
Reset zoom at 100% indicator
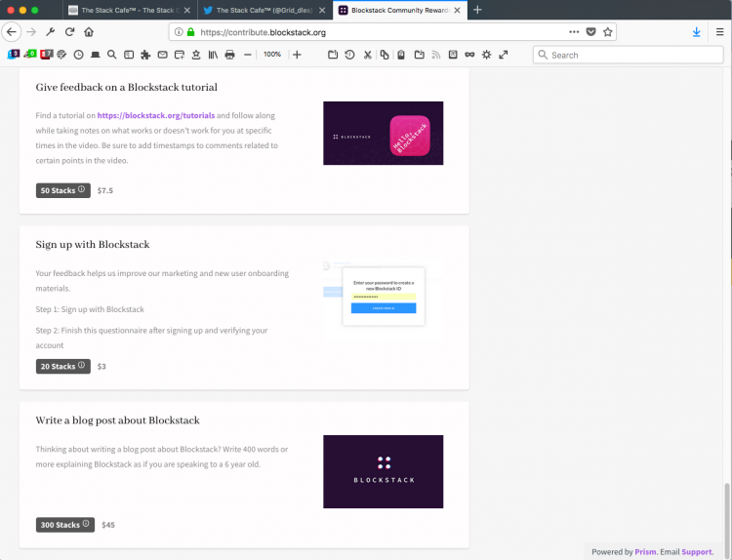click(272, 55)
